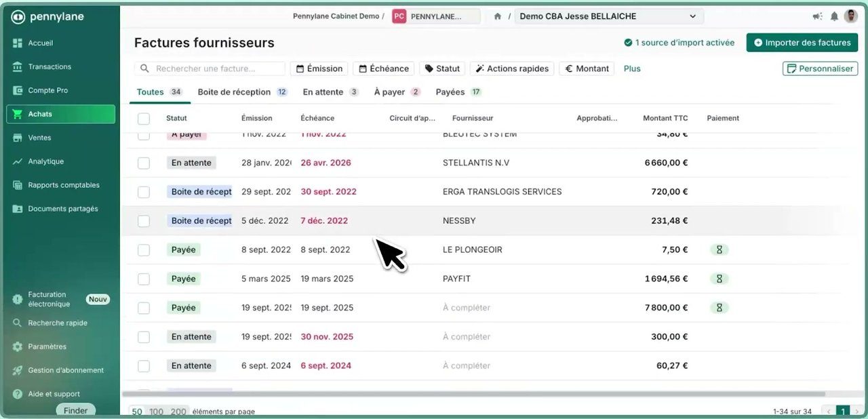Open the Statut filter

(x=442, y=68)
